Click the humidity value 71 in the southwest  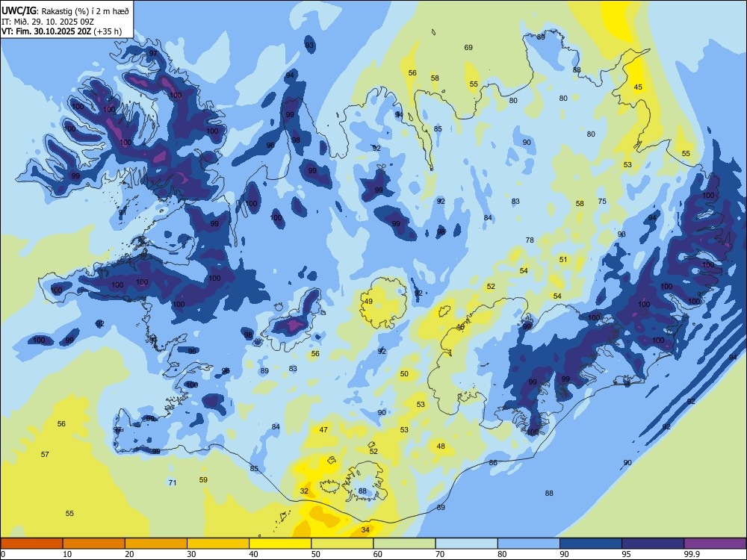click(173, 482)
